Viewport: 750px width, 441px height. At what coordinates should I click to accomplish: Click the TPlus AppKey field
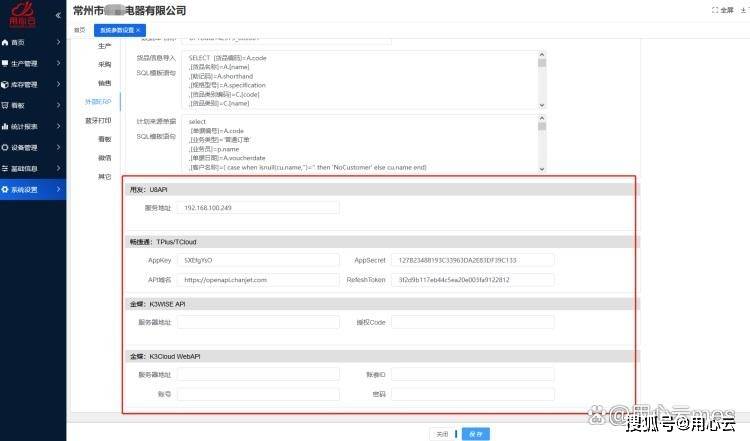pos(258,260)
